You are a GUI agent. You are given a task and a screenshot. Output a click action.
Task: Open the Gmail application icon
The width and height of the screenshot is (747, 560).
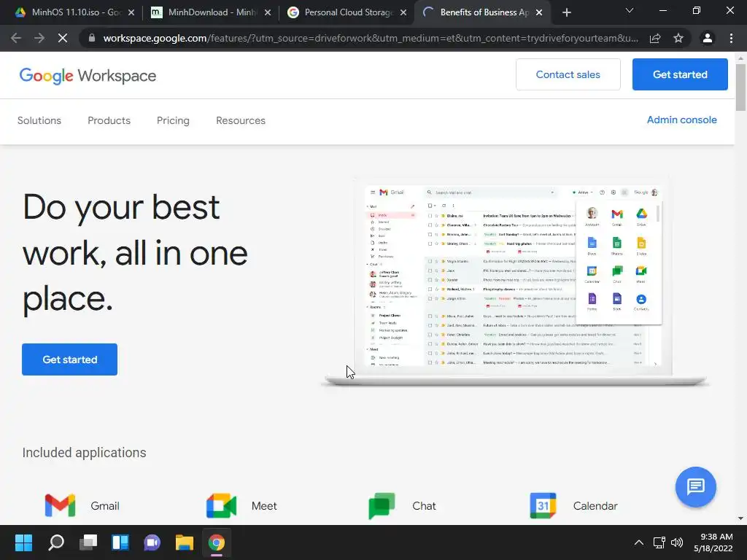click(60, 506)
